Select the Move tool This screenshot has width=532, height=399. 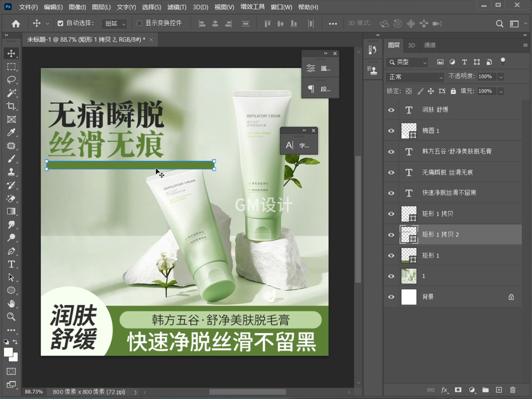pyautogui.click(x=11, y=53)
